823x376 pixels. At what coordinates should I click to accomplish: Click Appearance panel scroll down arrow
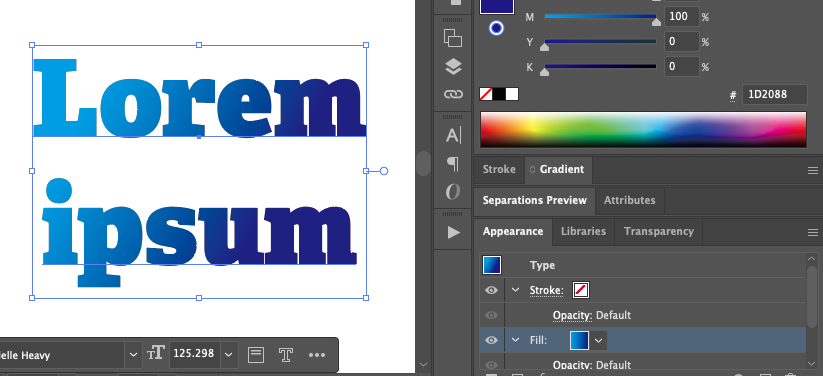click(812, 363)
